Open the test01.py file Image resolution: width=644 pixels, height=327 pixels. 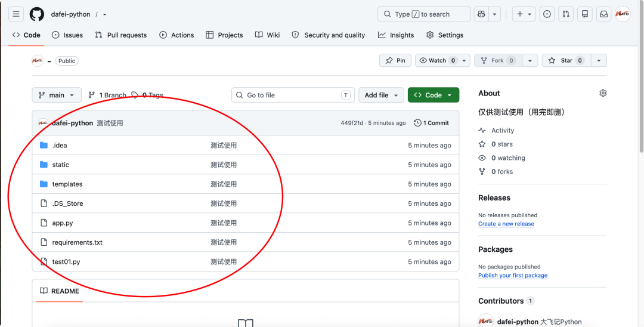(x=66, y=262)
